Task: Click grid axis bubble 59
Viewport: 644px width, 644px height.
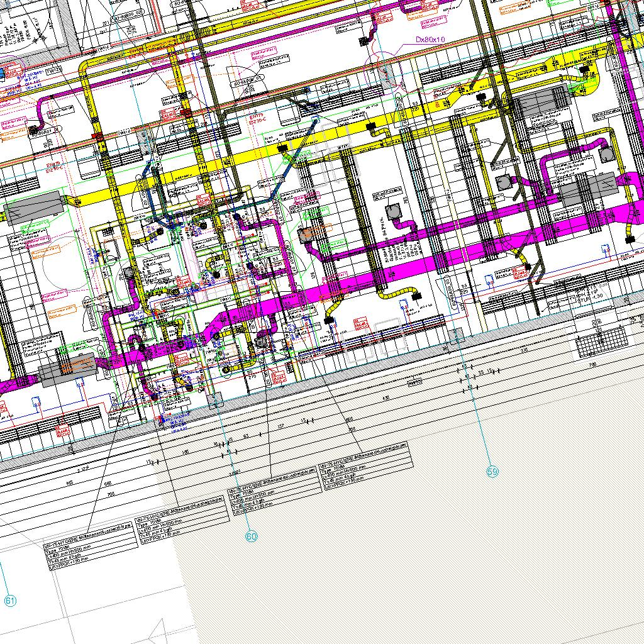Action: pyautogui.click(x=492, y=471)
